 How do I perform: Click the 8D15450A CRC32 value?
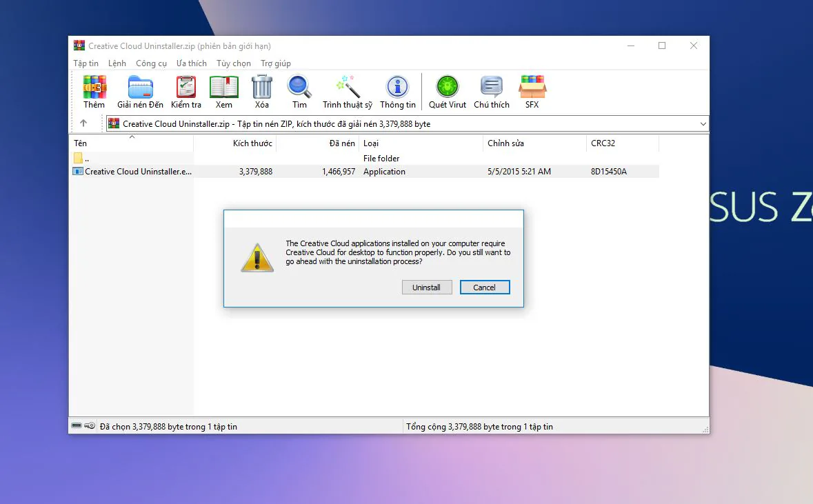609,172
